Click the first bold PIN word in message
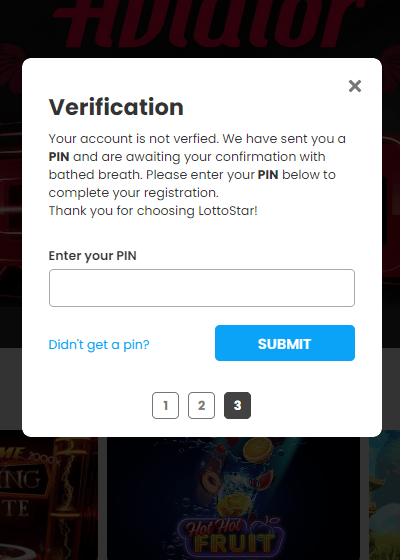 click(x=59, y=157)
